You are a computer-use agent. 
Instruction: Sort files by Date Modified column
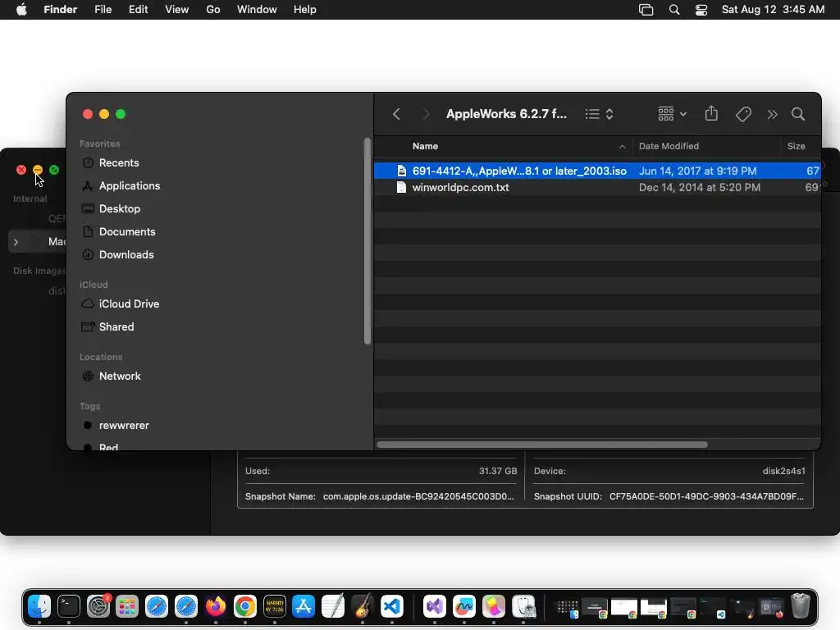click(669, 146)
